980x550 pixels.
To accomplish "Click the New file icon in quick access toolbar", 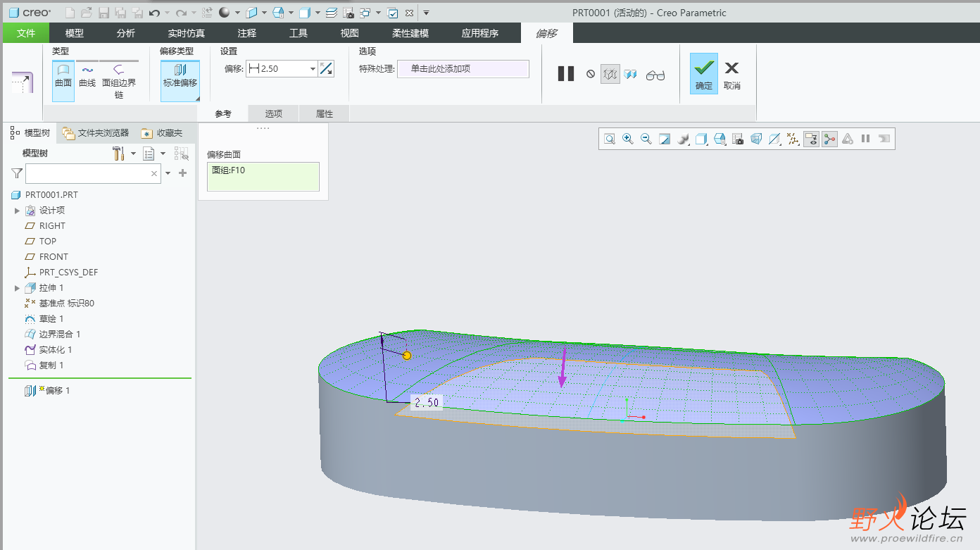I will [x=69, y=13].
